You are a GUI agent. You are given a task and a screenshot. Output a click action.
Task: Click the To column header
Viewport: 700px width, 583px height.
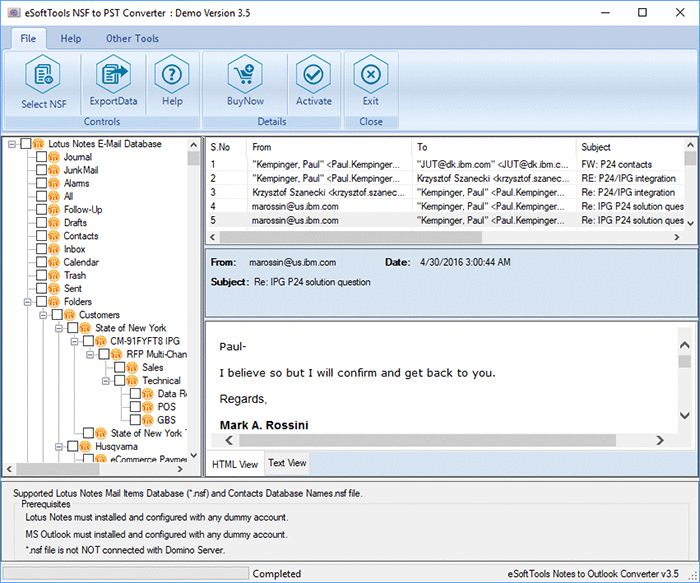[494, 147]
